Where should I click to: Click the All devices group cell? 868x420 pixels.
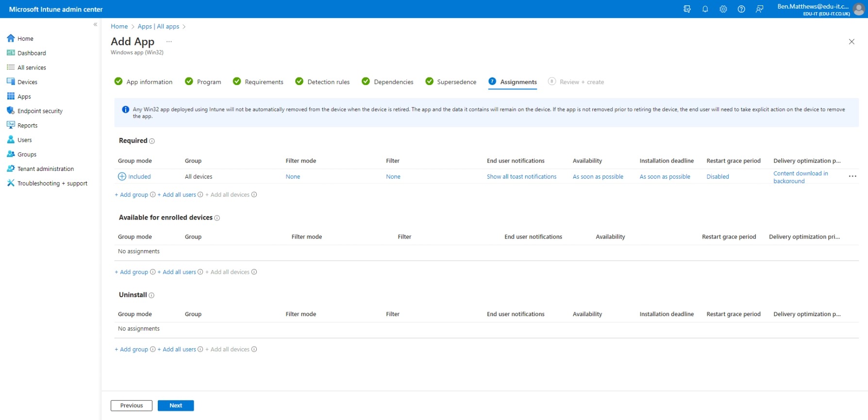pos(199,177)
